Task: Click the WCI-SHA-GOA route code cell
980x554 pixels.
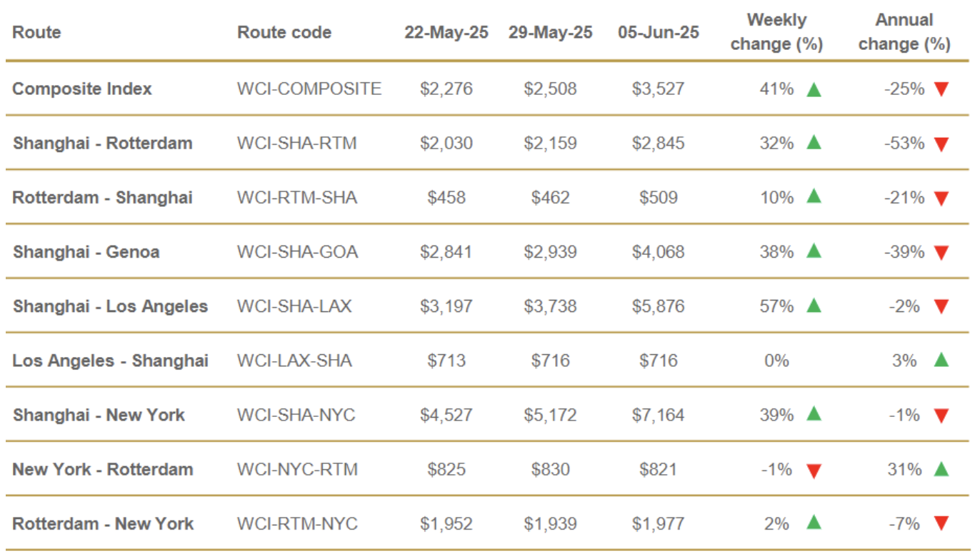Action: (x=297, y=252)
